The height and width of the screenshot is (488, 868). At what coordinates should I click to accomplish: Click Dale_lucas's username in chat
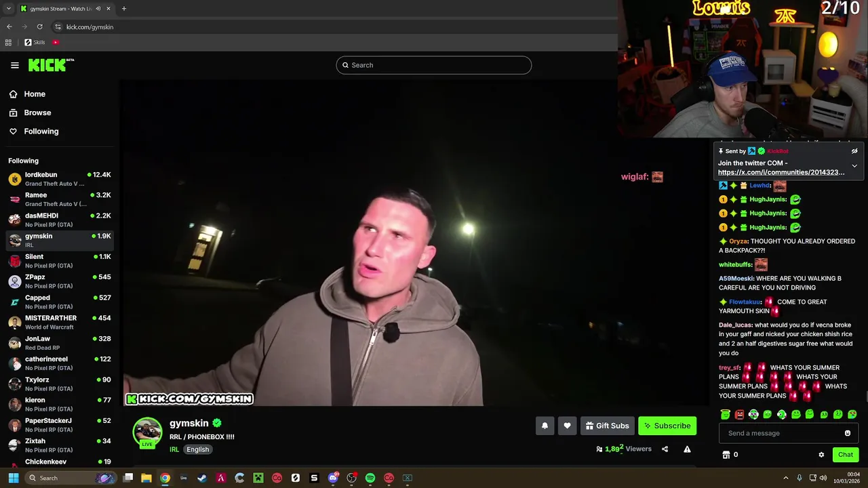[735, 325]
